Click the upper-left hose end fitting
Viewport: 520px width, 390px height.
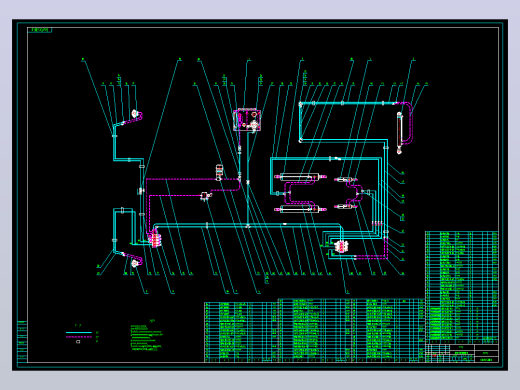coord(135,114)
